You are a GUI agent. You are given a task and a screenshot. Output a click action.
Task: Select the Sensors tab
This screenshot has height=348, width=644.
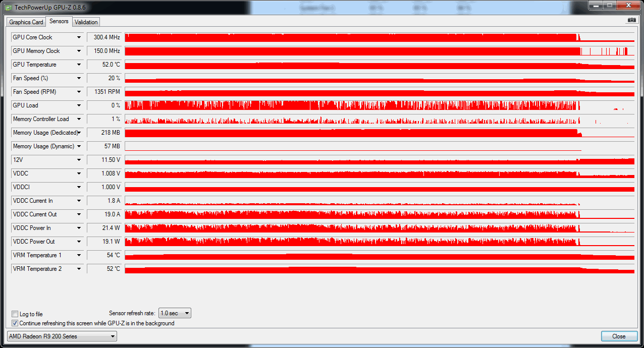[x=59, y=21]
